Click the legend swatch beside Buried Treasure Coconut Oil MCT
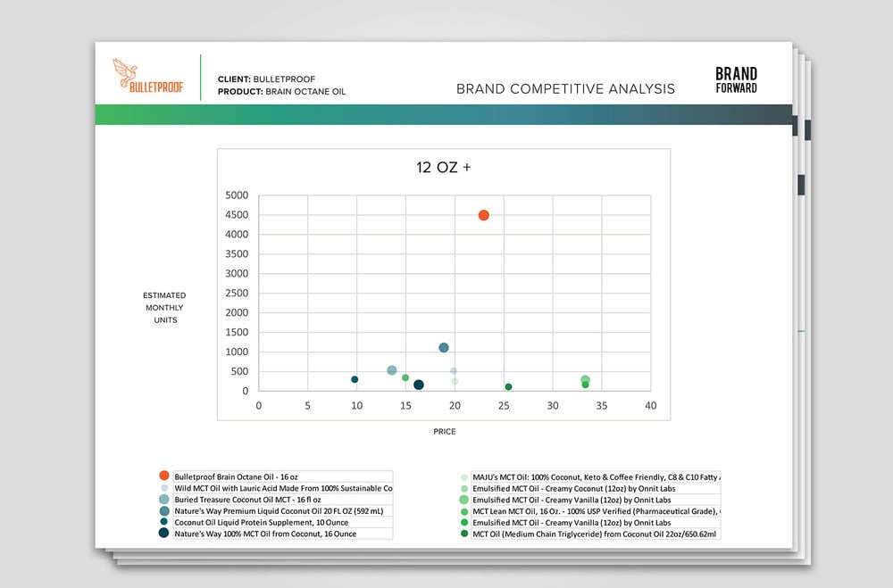 tap(164, 499)
